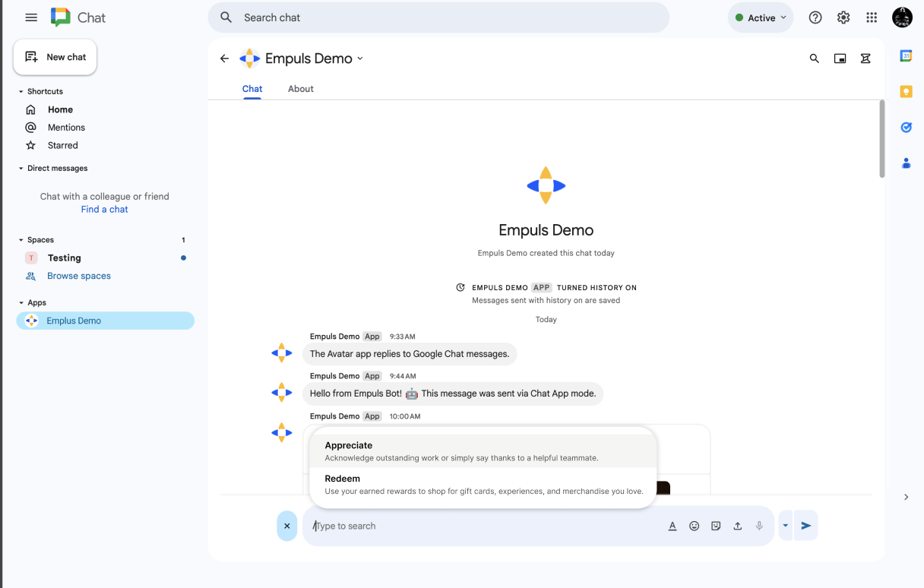Switch to the About tab

(301, 89)
